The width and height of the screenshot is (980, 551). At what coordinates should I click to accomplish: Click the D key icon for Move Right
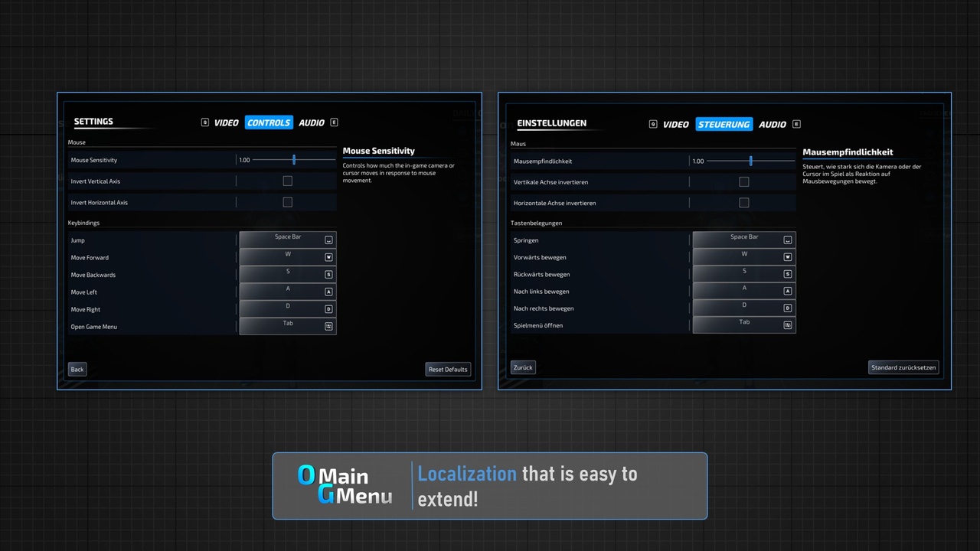click(328, 308)
